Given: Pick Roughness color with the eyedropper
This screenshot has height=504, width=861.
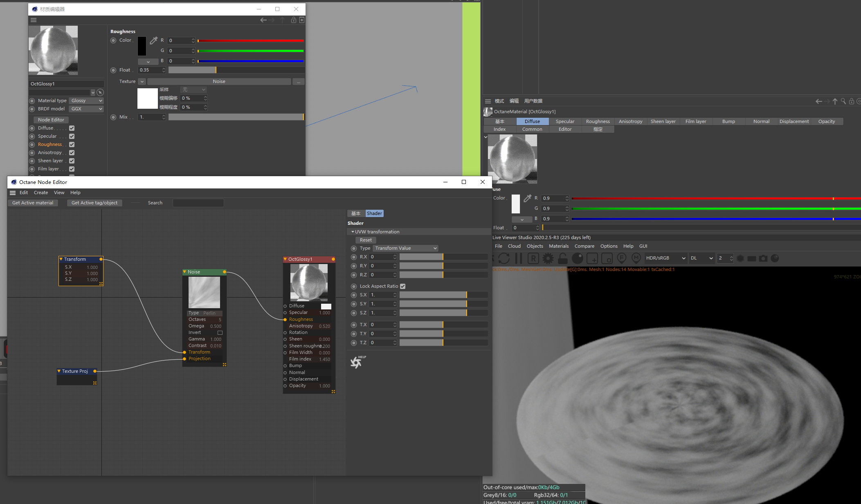Looking at the screenshot, I should click(x=153, y=40).
